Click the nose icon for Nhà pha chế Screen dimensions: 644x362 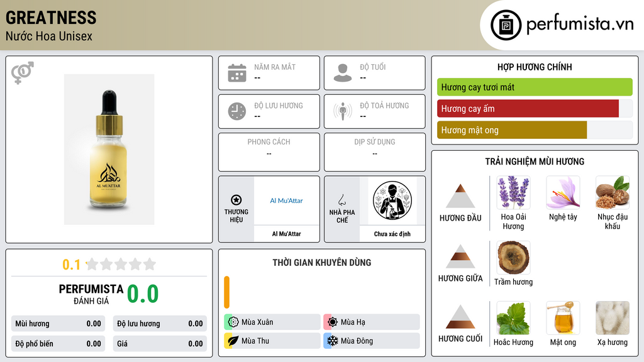coord(342,200)
